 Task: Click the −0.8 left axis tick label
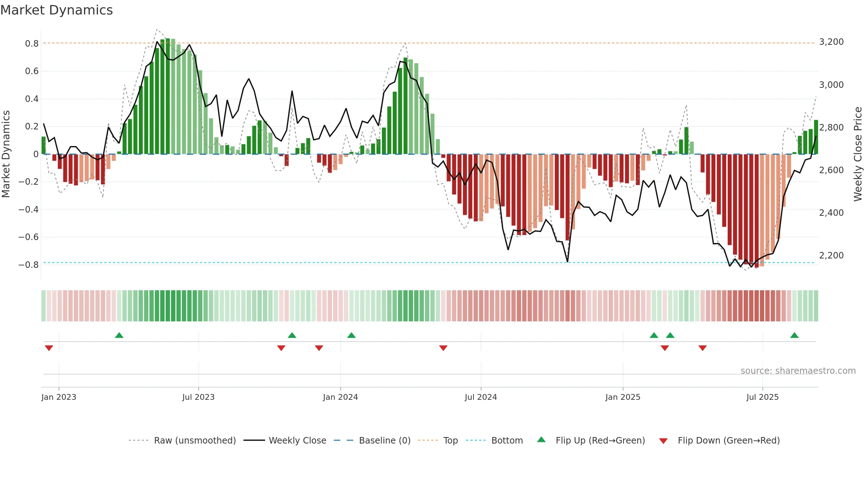29,265
